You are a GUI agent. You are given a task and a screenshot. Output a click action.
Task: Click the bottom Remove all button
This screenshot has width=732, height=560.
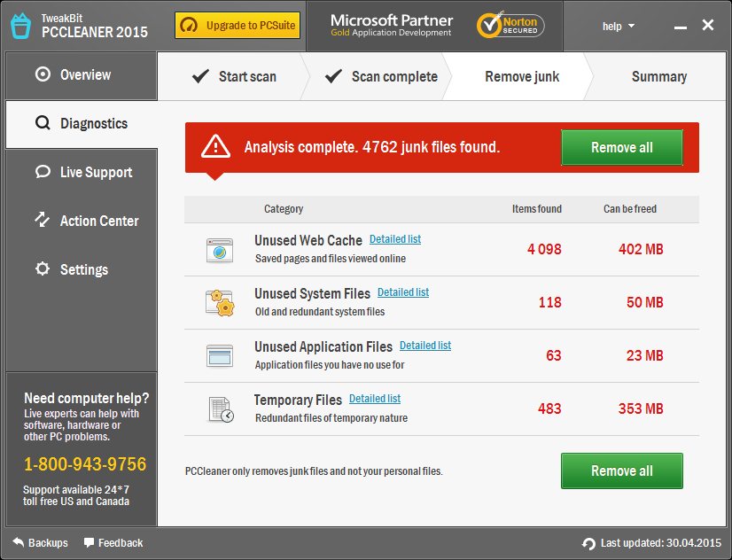pos(622,471)
